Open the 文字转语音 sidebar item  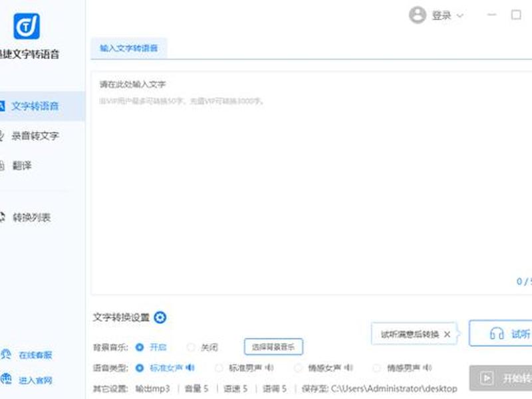(x=42, y=106)
